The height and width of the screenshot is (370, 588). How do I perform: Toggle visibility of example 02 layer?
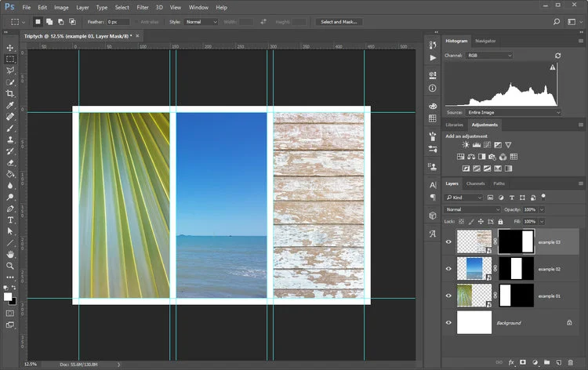click(x=448, y=269)
